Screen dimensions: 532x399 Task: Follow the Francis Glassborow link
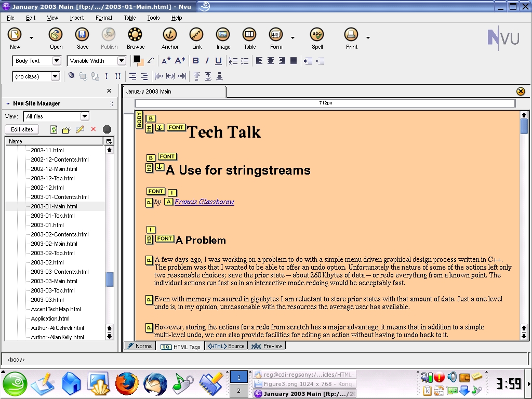(x=204, y=202)
